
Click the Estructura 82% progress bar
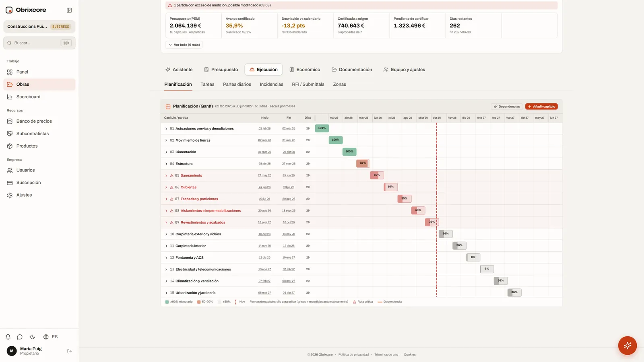click(x=363, y=163)
